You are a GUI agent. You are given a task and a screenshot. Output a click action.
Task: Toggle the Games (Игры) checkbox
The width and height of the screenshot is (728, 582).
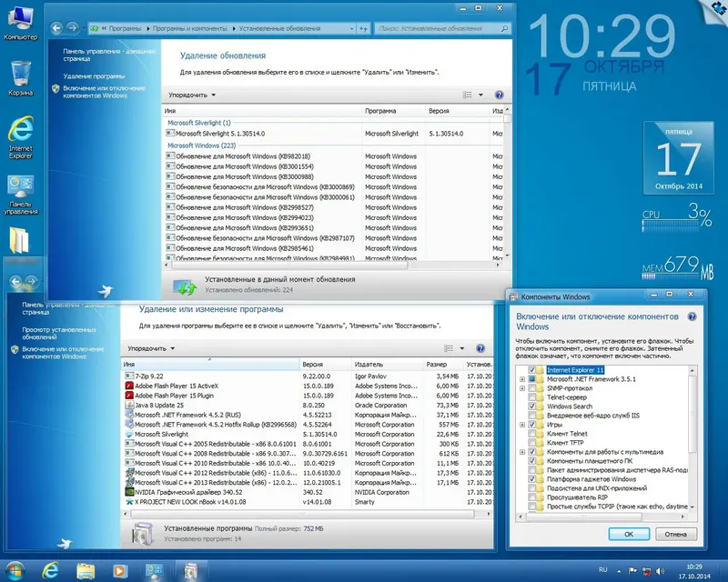(x=532, y=425)
